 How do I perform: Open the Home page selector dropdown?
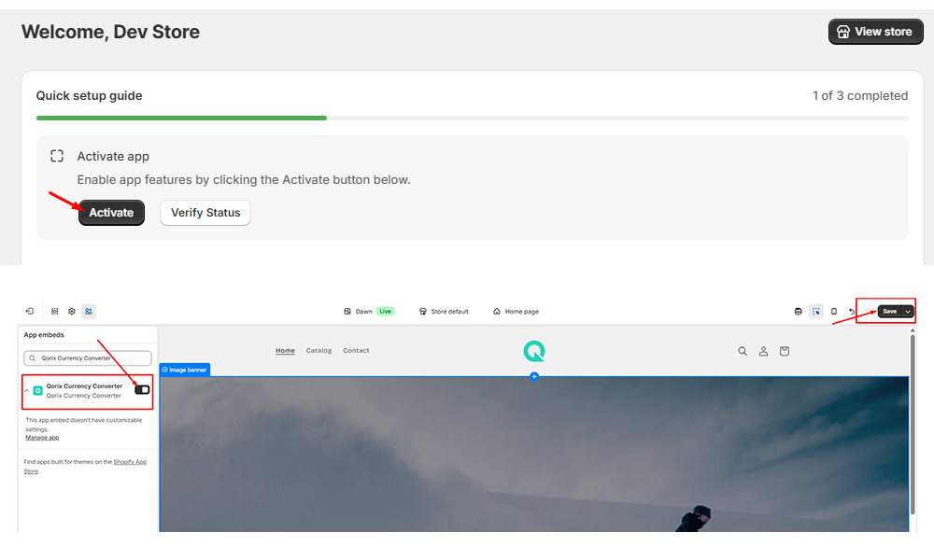point(516,311)
